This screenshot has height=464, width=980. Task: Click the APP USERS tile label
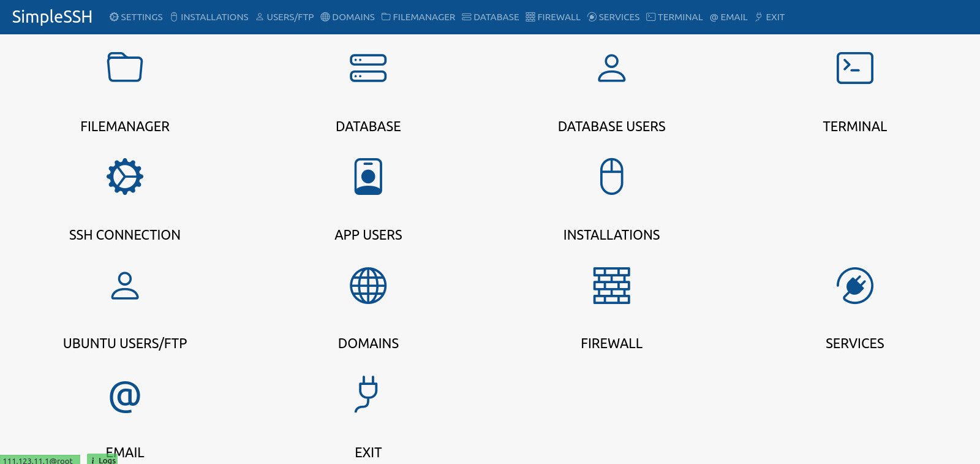tap(368, 235)
